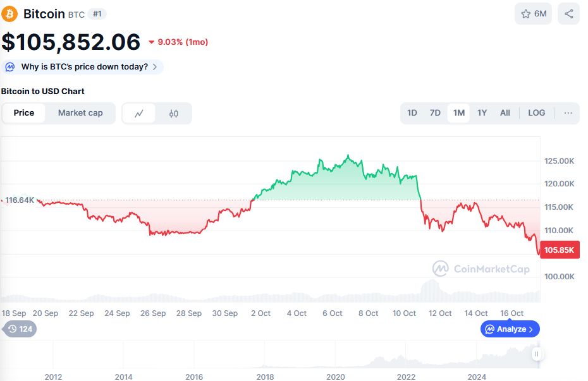
Task: Click the 18 Sep date label
Action: (x=14, y=313)
